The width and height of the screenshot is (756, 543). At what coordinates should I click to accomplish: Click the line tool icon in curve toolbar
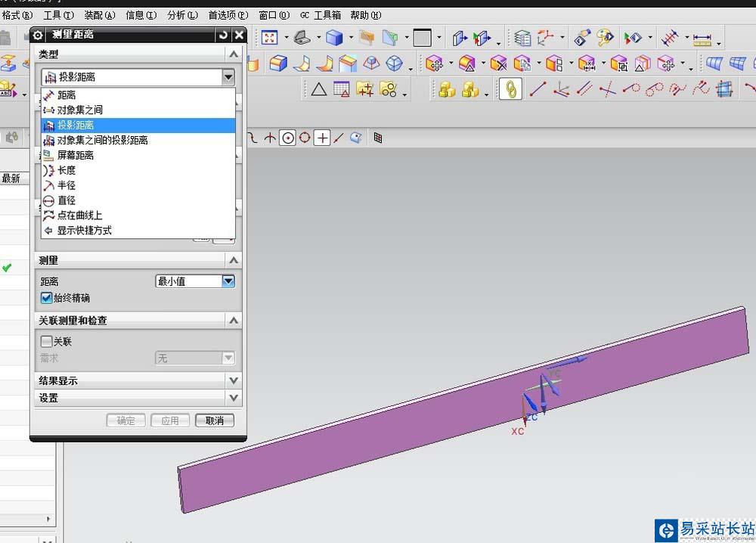[538, 89]
